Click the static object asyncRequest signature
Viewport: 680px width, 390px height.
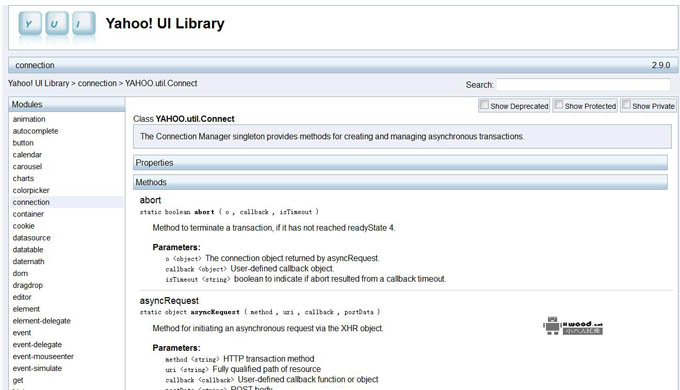click(x=260, y=312)
